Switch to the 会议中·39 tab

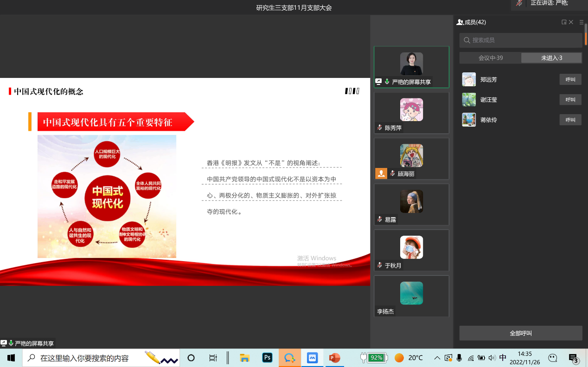click(x=490, y=58)
